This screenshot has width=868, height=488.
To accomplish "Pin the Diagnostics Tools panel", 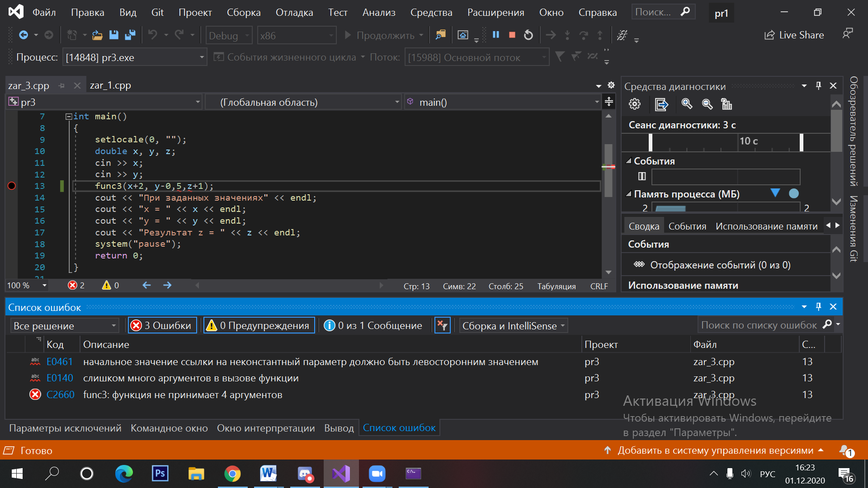I will (818, 86).
